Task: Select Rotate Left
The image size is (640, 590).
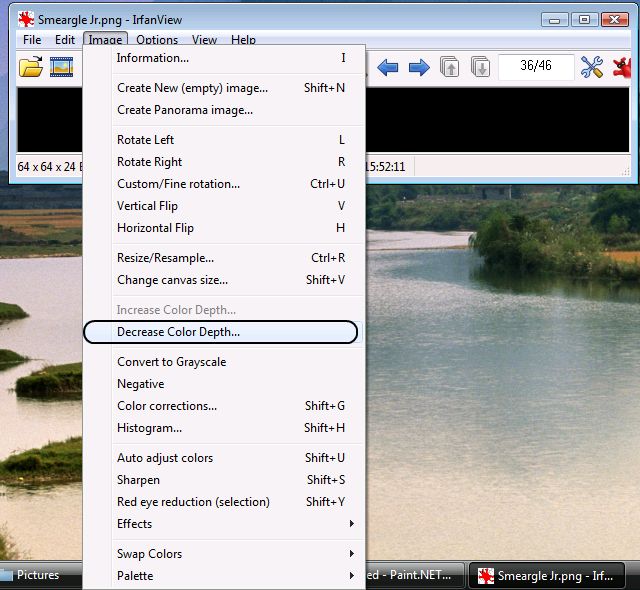Action: click(223, 140)
